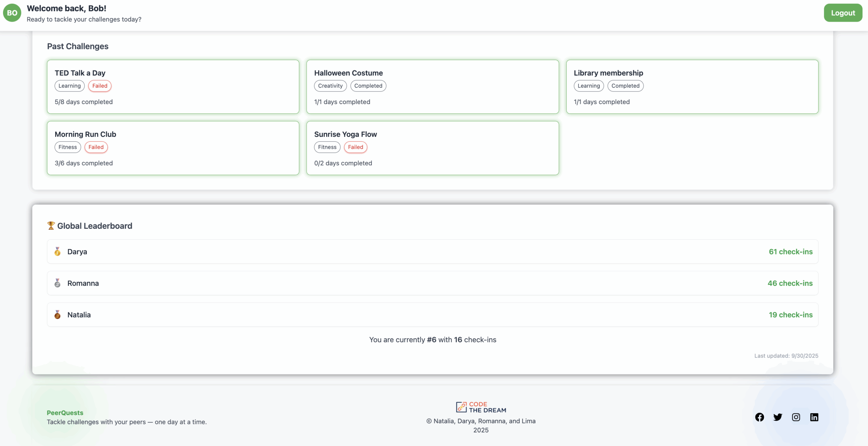The width and height of the screenshot is (868, 446).
Task: Click the silver medal beside Romanna
Action: [x=58, y=283]
